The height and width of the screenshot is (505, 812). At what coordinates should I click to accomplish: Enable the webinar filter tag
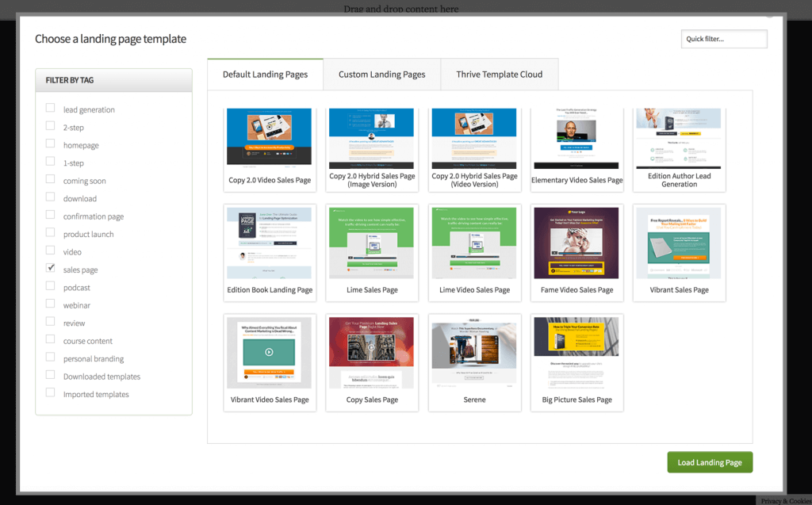50,304
